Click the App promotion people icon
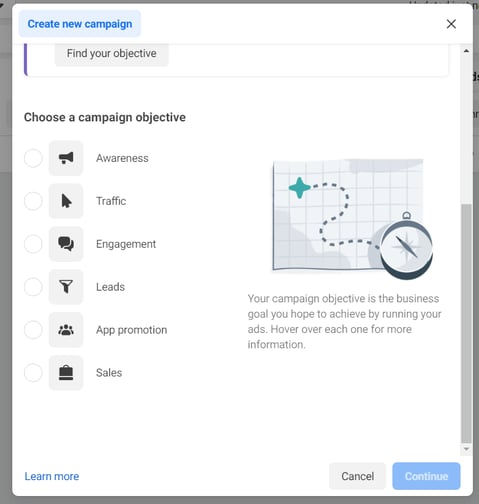 (66, 330)
